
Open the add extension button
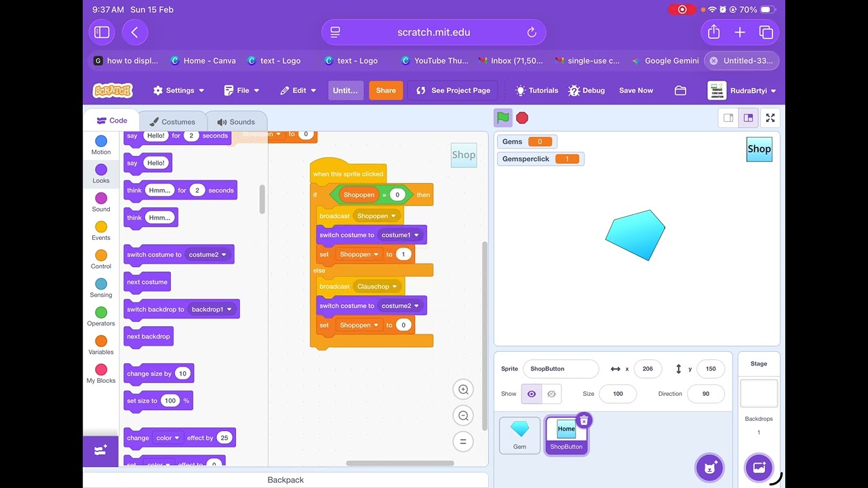coord(100,451)
